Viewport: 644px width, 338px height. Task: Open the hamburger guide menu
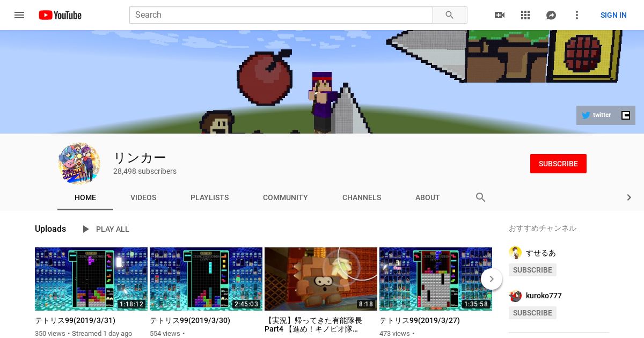(19, 15)
